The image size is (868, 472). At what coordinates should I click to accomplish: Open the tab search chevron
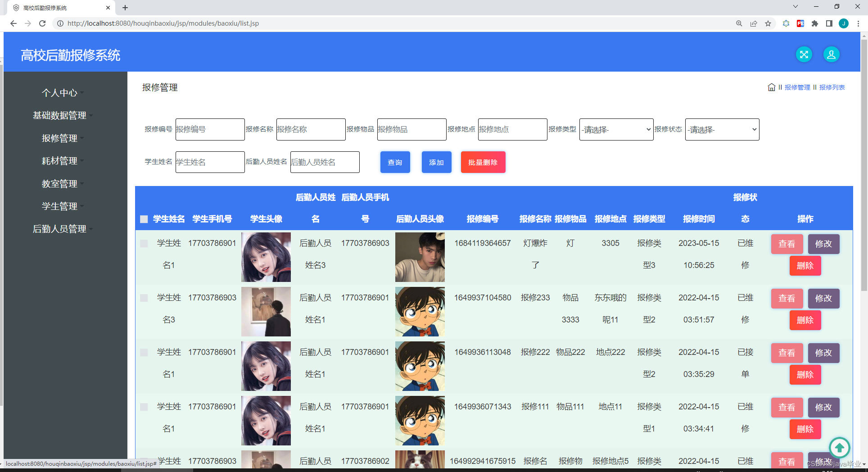coord(796,6)
